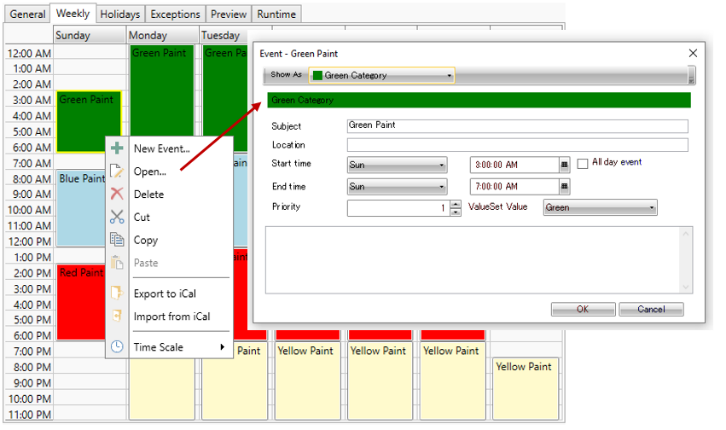The height and width of the screenshot is (430, 726).
Task: Click the Copy pages icon
Action: tap(117, 240)
